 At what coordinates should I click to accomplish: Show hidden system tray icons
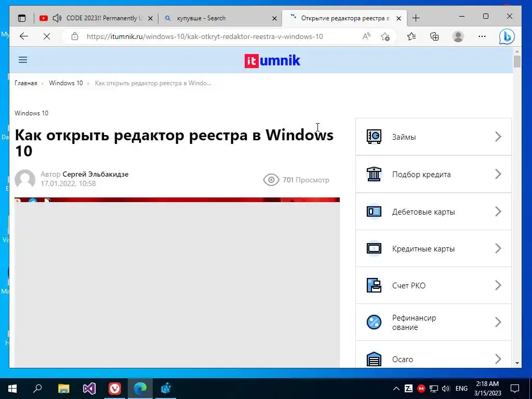click(x=396, y=389)
